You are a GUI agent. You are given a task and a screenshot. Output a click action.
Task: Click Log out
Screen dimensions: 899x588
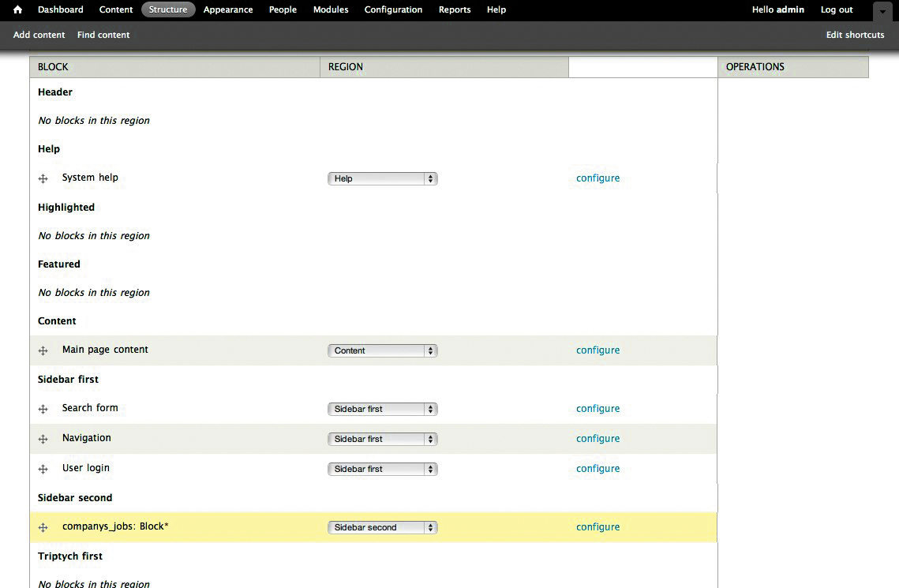(837, 9)
